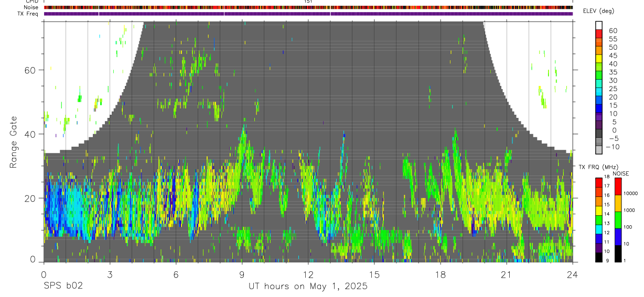Click the black bottom of TX FRQ scale
644x297 pixels.
599,257
